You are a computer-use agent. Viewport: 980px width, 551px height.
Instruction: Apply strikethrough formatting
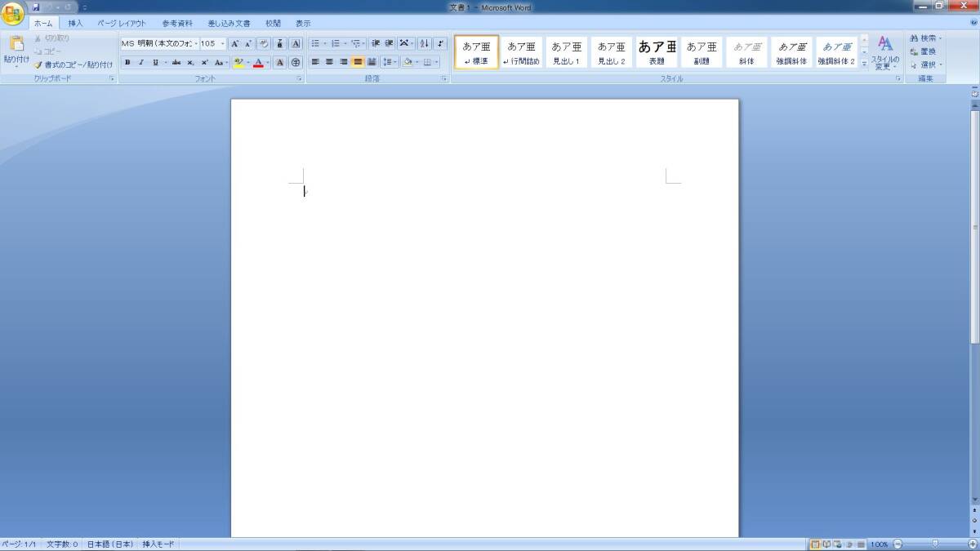pos(176,62)
